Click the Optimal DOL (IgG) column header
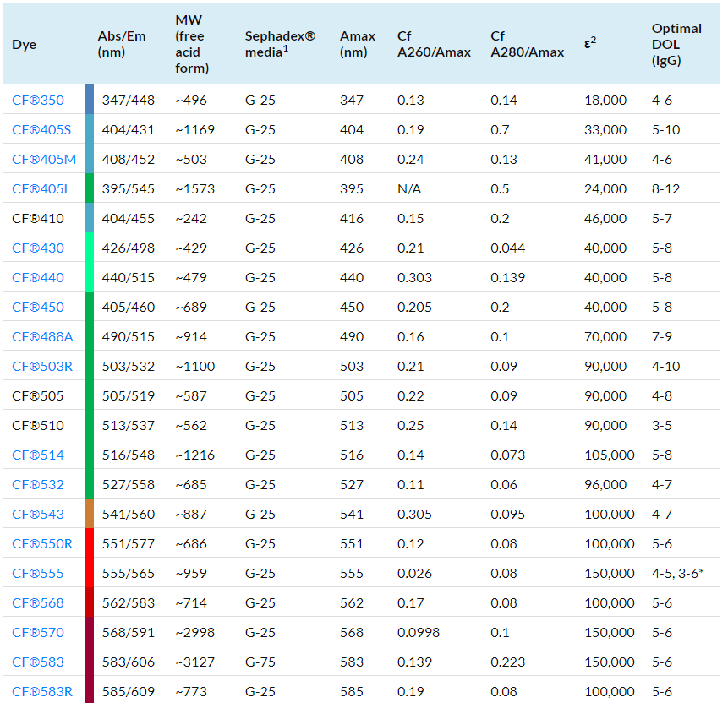728x703 pixels. 676,44
